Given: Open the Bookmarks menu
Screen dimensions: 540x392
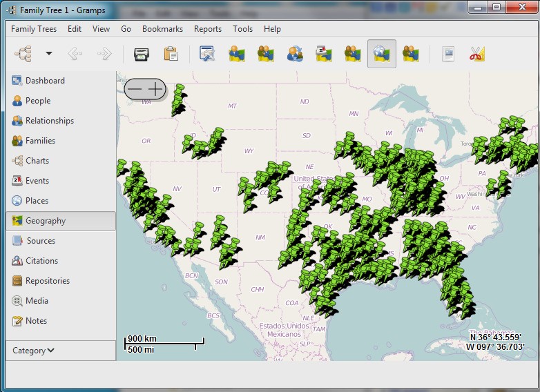Looking at the screenshot, I should 162,29.
